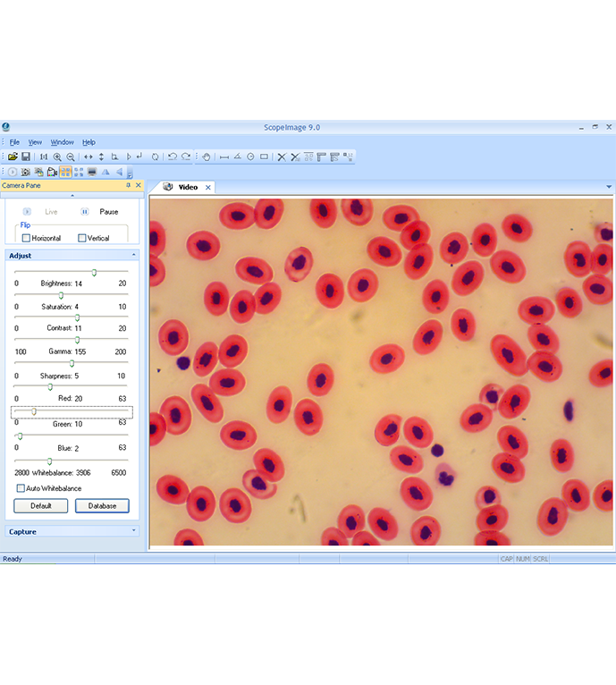Switch to the Video tab

click(188, 187)
